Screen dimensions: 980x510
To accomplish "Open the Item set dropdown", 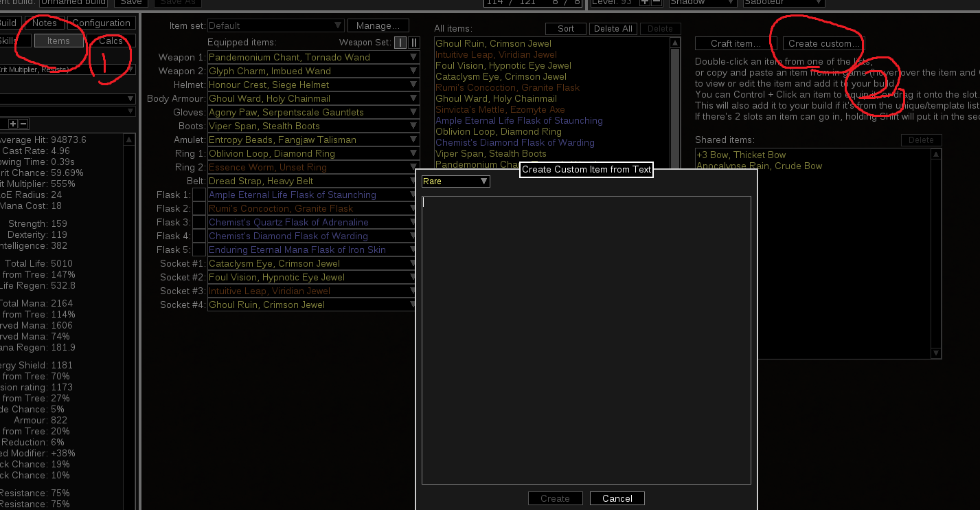I will coord(275,25).
